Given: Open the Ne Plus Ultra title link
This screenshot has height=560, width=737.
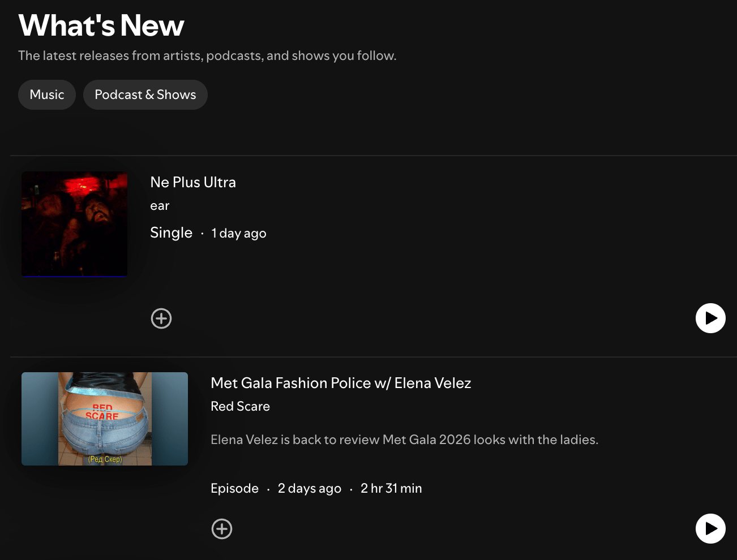Looking at the screenshot, I should 193,182.
